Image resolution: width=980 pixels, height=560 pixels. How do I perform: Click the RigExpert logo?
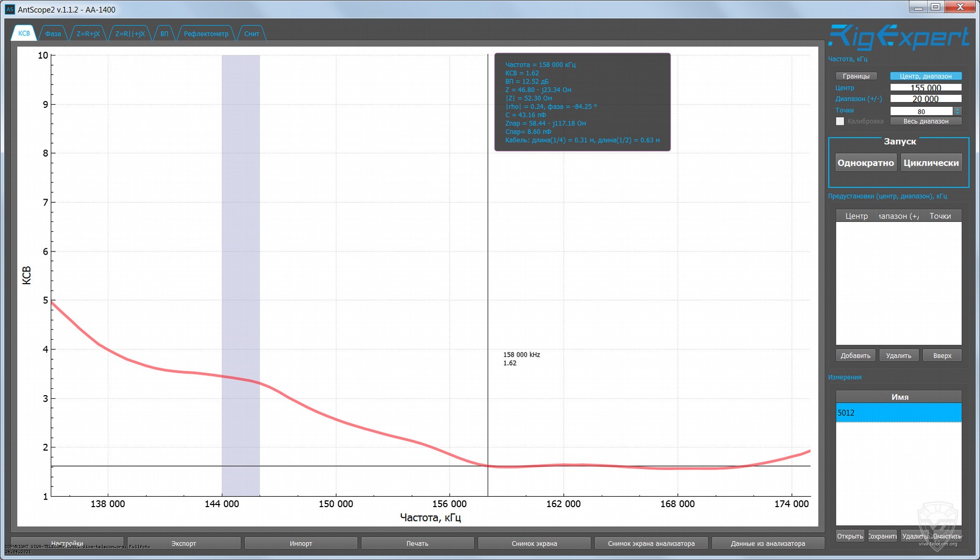click(898, 37)
